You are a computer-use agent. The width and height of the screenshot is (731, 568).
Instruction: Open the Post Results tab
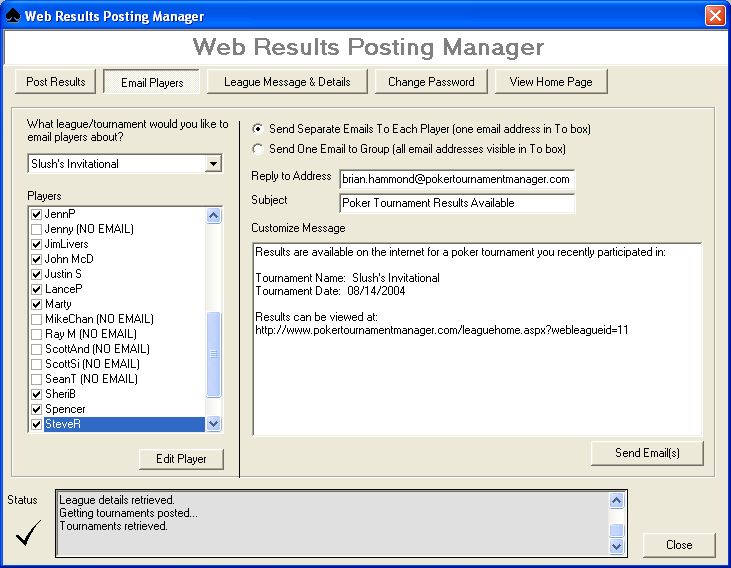coord(55,82)
